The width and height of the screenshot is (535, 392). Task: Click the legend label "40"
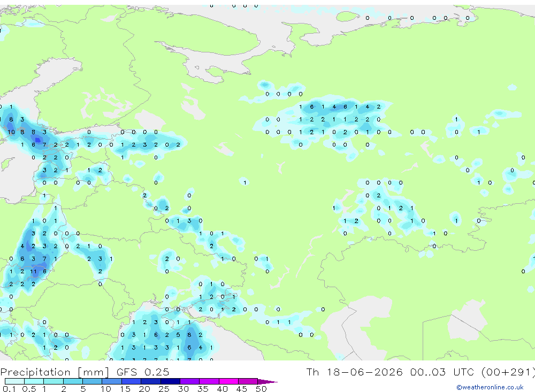[x=222, y=389]
